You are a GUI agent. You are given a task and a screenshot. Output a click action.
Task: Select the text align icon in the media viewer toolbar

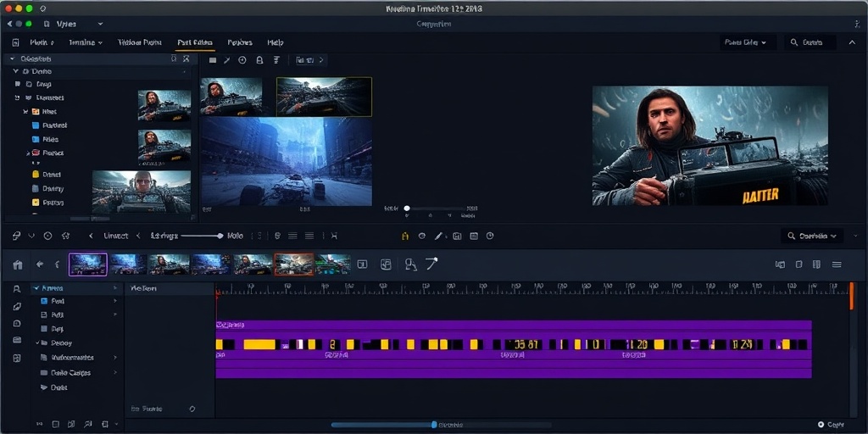tap(277, 60)
